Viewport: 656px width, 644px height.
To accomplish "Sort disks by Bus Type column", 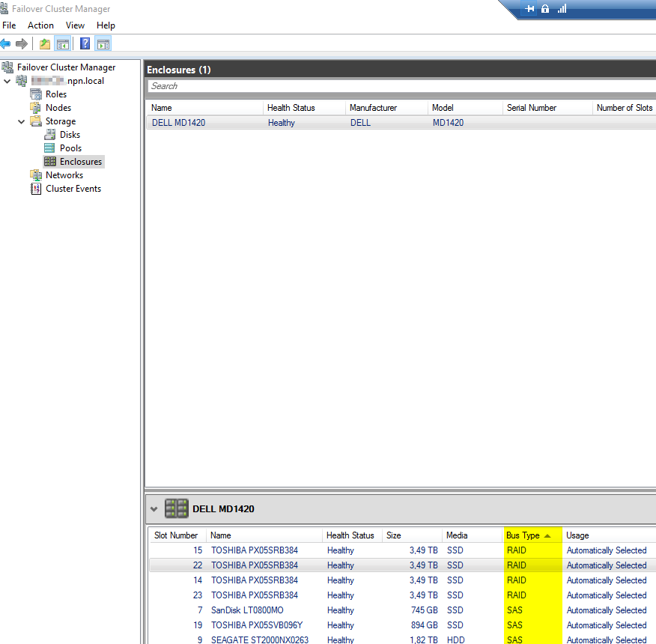I will pyautogui.click(x=523, y=535).
